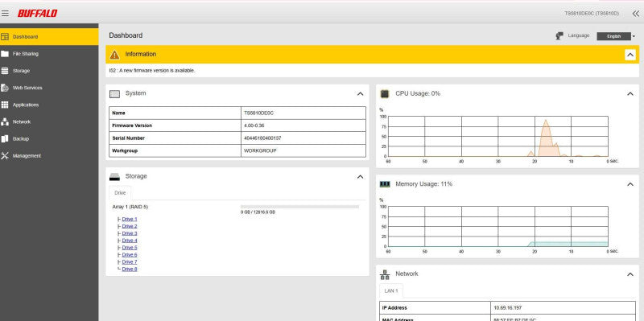Open the Drive 5 link
644x321 pixels.
[x=130, y=248]
